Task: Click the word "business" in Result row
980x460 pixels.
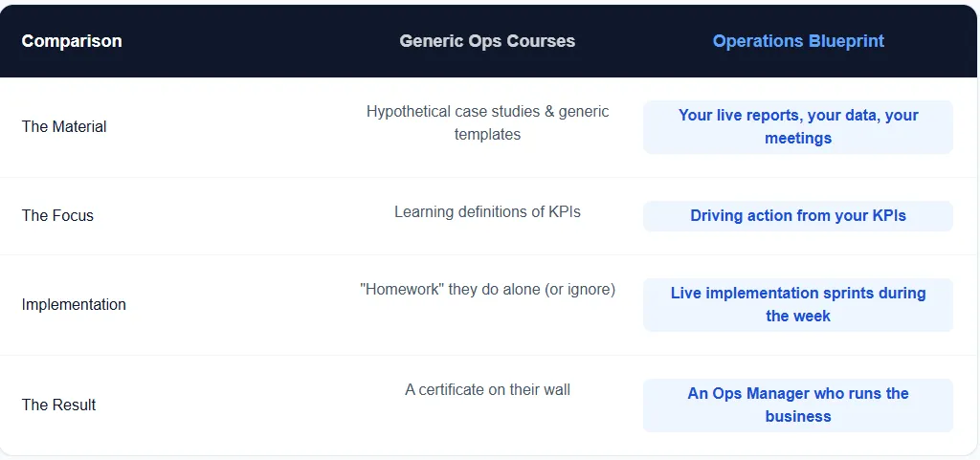Action: pos(798,417)
